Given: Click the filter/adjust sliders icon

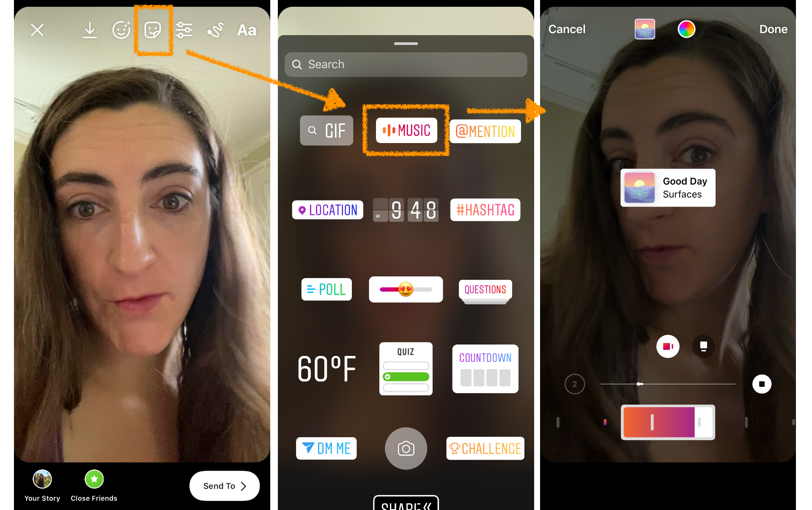Looking at the screenshot, I should click(184, 29).
